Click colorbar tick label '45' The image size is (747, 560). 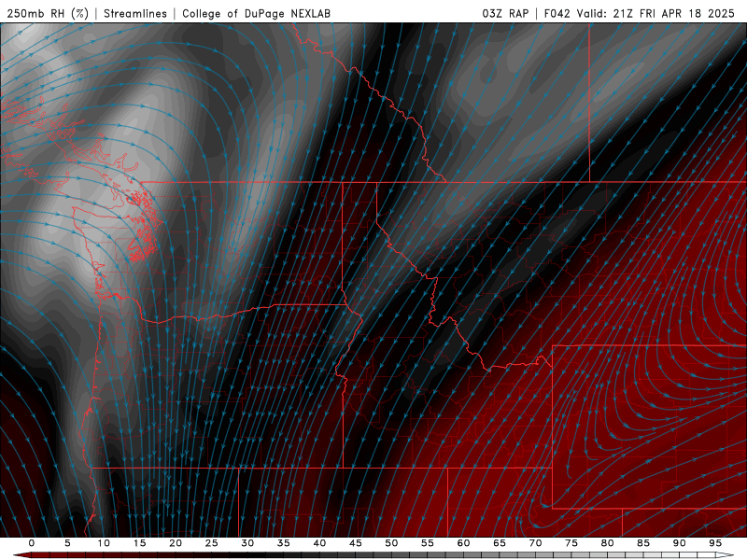pos(356,543)
